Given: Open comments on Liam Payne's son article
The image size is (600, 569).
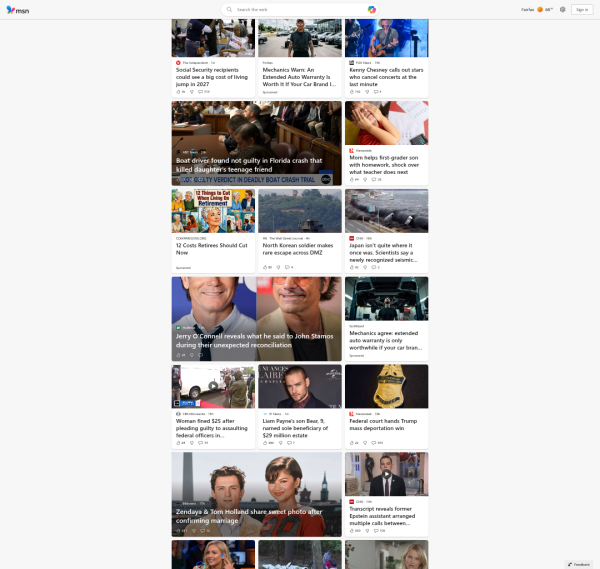Looking at the screenshot, I should [289, 443].
